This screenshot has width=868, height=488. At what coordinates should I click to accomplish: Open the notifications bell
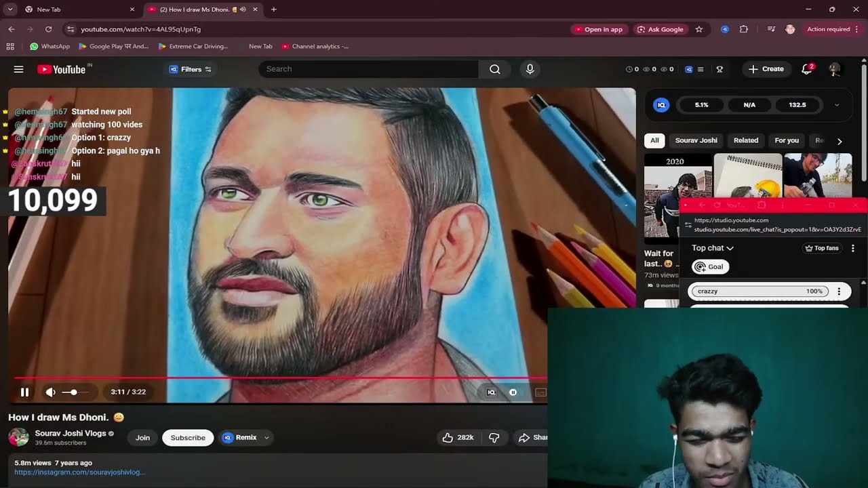click(807, 69)
